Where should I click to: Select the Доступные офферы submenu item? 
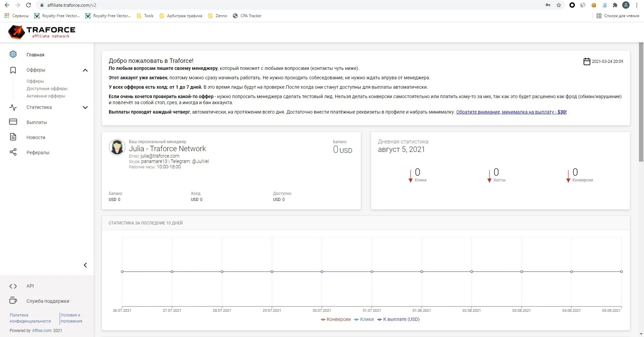click(x=47, y=89)
